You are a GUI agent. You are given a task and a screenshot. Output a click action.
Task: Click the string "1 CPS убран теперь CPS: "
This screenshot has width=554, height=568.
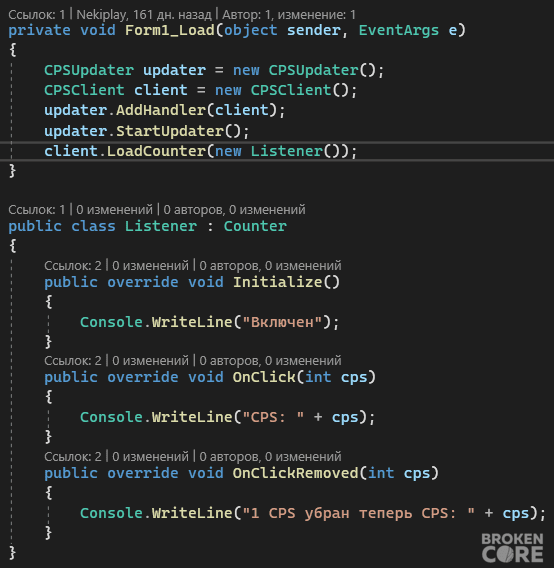tap(358, 513)
